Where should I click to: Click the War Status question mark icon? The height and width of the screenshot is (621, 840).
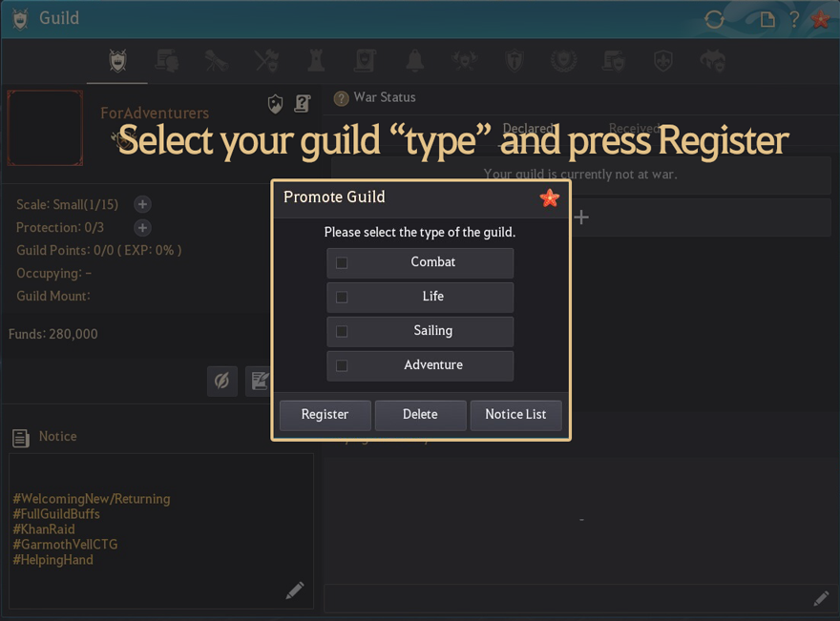click(x=341, y=97)
